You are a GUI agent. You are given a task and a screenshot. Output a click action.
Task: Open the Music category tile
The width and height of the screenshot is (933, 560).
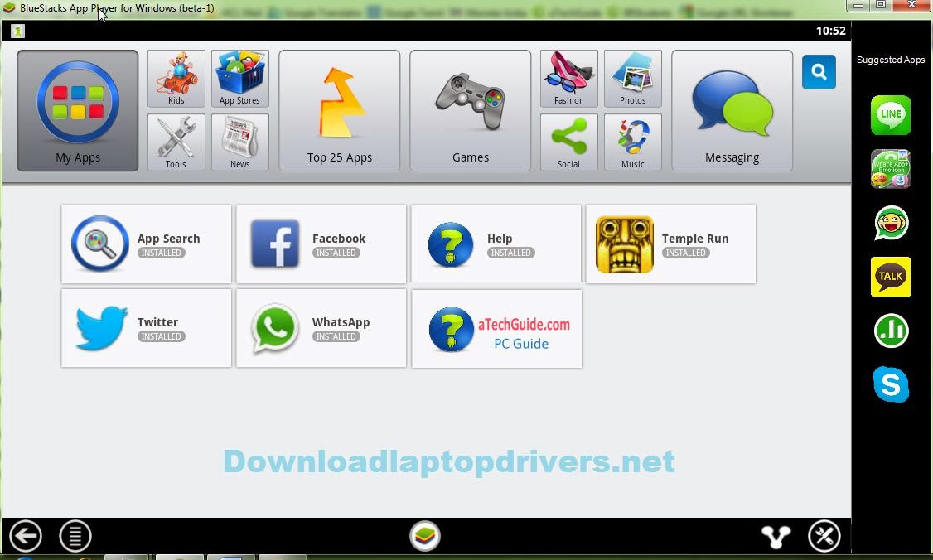tap(632, 142)
